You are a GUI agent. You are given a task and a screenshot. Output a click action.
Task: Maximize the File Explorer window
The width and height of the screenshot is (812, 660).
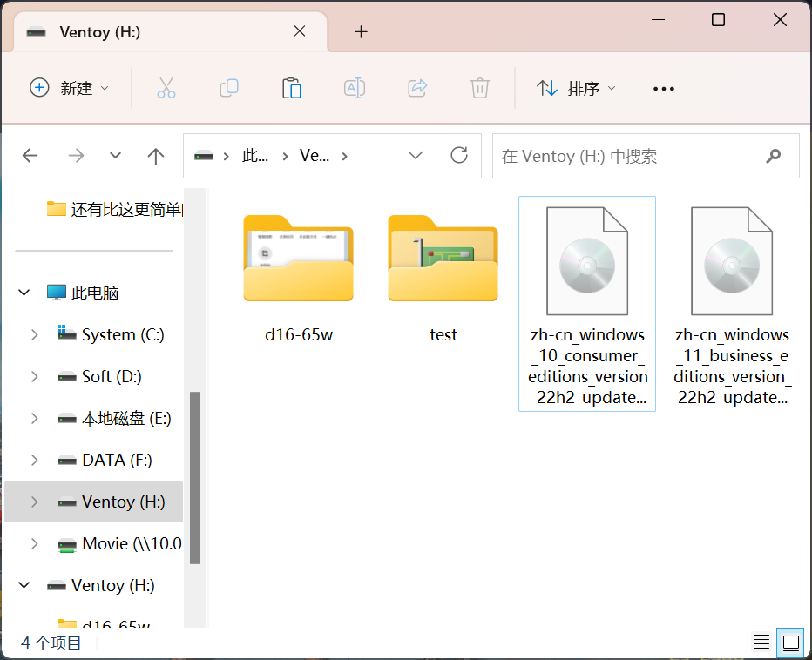[x=718, y=20]
